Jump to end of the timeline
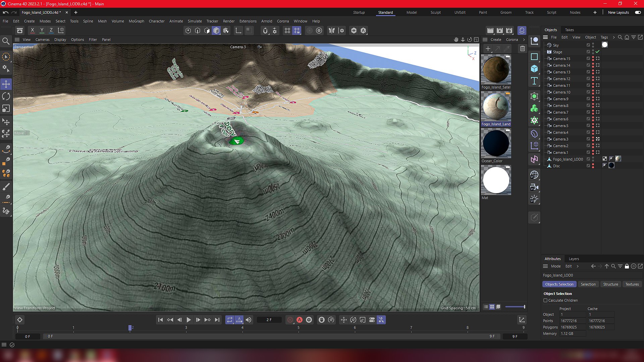This screenshot has height=362, width=644. pyautogui.click(x=217, y=320)
